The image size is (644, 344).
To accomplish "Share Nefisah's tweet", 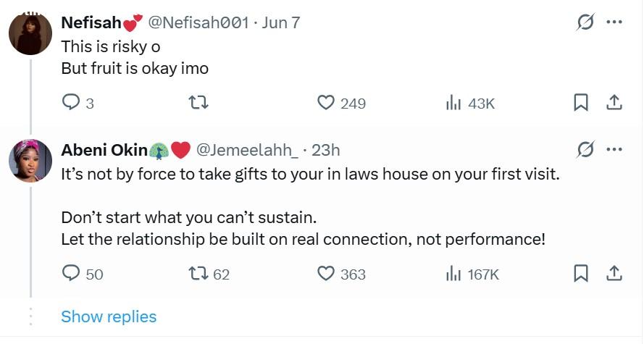I will click(614, 103).
